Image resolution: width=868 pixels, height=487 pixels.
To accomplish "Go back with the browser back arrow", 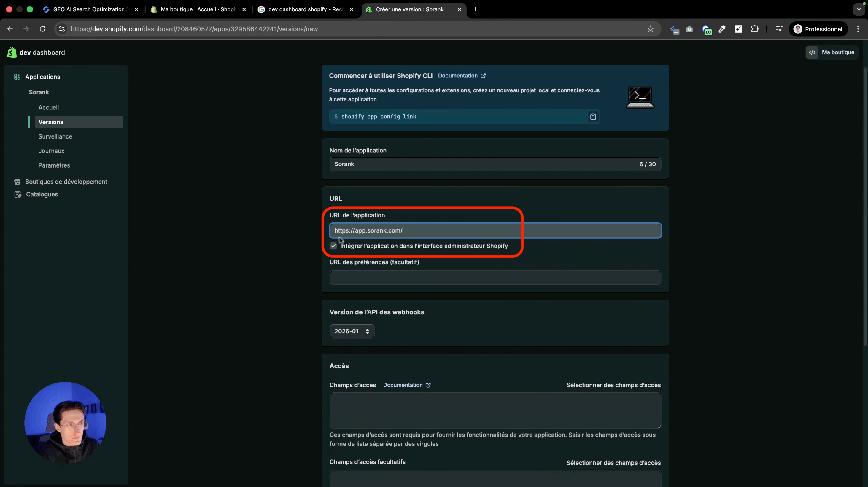I will click(10, 29).
